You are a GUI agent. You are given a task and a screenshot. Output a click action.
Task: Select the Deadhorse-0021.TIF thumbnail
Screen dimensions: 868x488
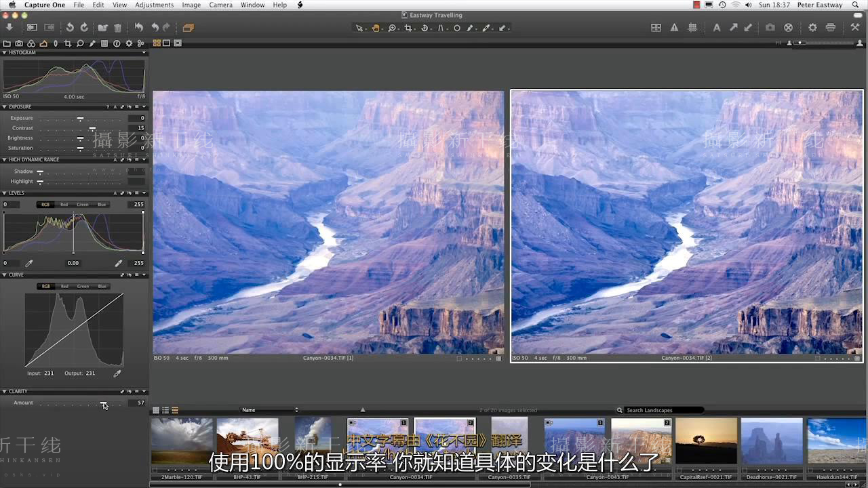pos(772,441)
